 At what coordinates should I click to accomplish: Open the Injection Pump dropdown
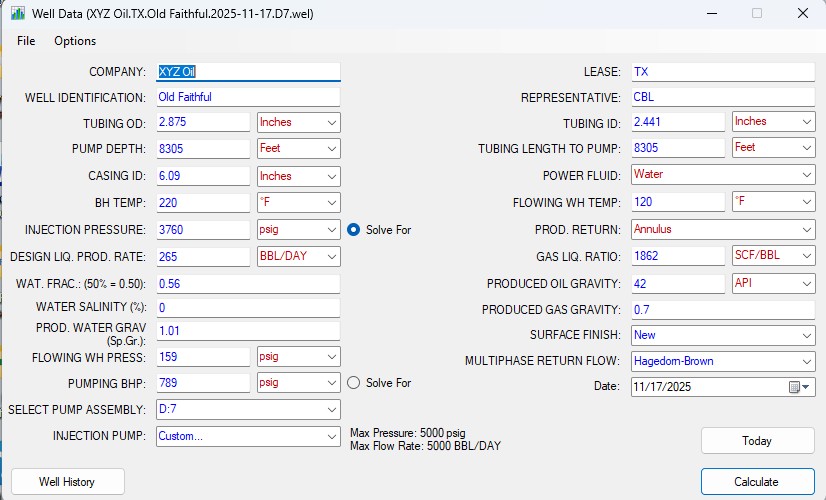(248, 436)
